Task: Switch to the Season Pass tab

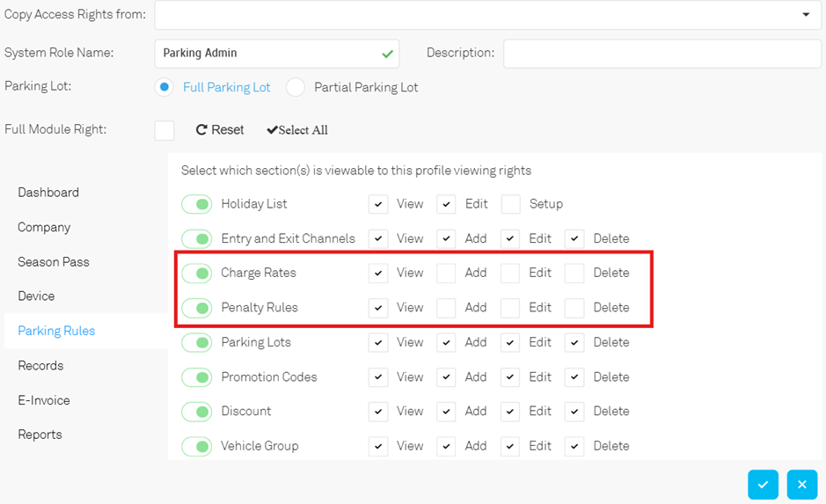Action: tap(54, 262)
